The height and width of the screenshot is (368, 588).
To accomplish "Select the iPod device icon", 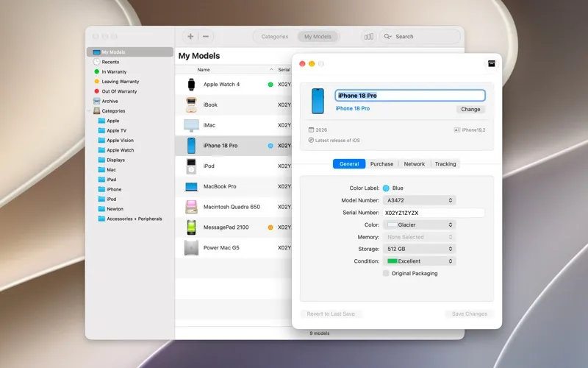I will click(191, 166).
